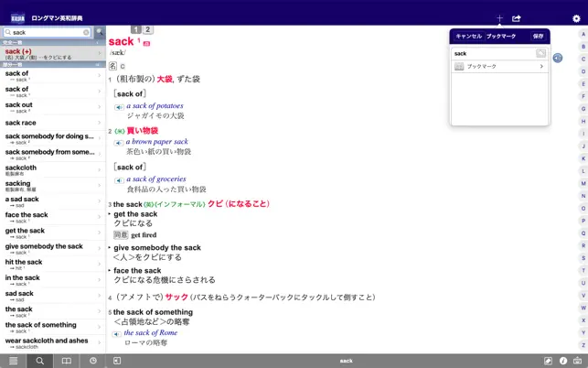Switch to entry tab 2
Image resolution: width=588 pixels, height=368 pixels.
tap(148, 29)
